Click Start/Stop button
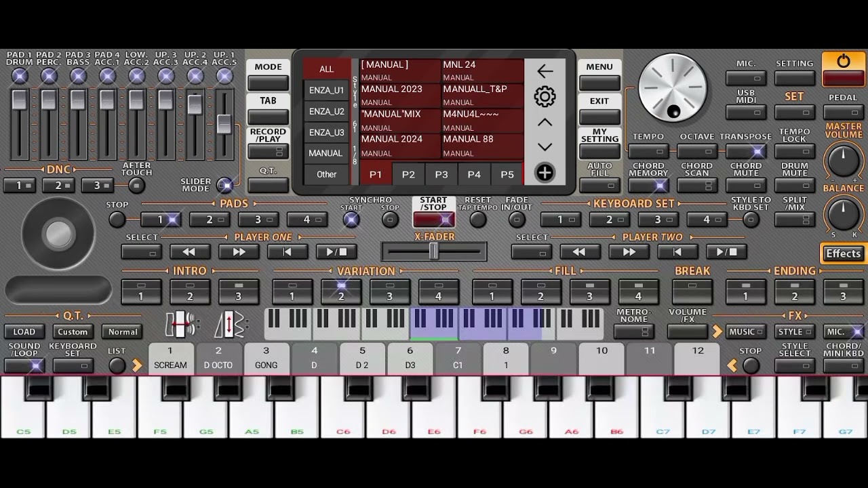 (433, 219)
